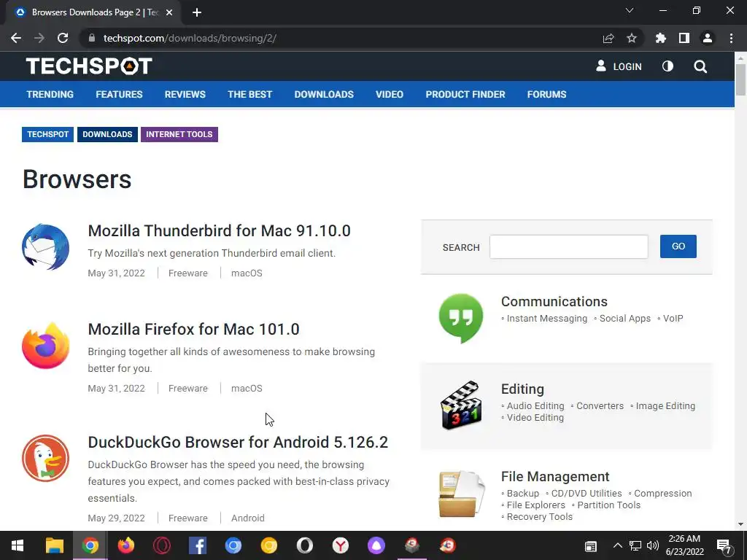Click the Mozilla Thunderbird icon
Viewport: 747px width, 560px height.
click(x=46, y=247)
